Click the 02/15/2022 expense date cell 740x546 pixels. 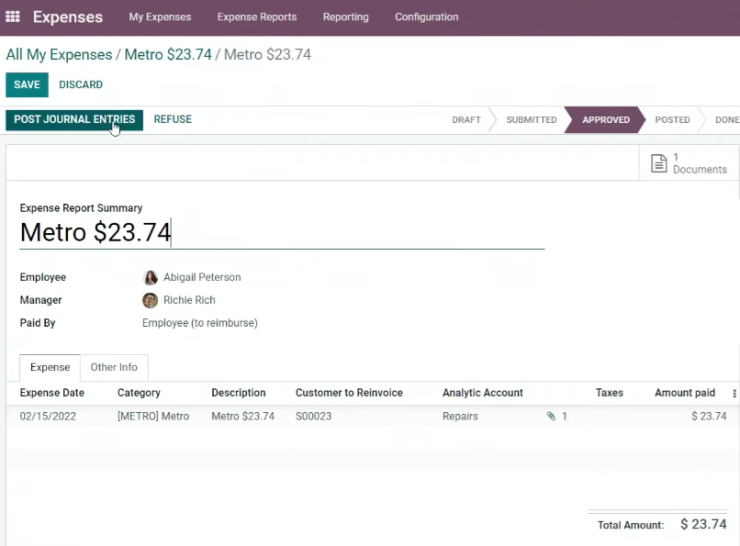pyautogui.click(x=48, y=416)
